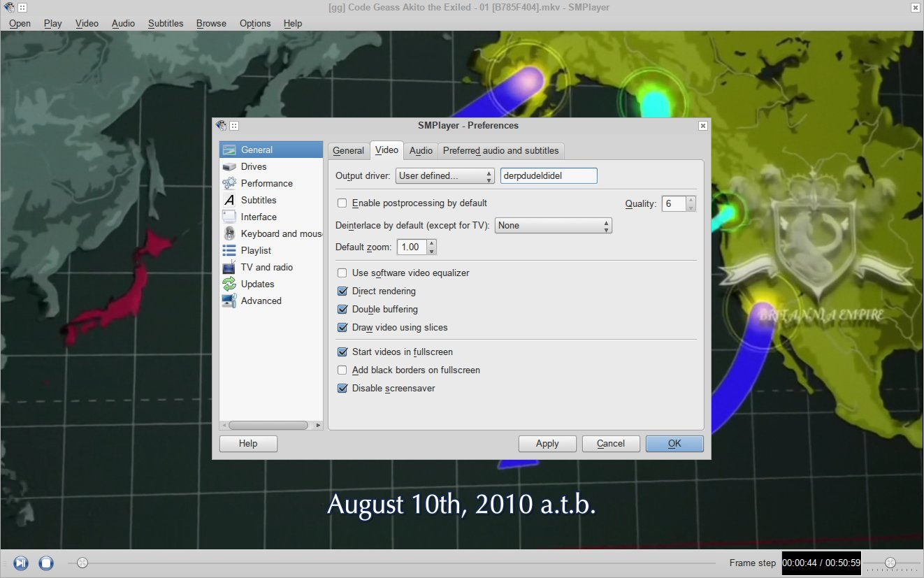Open the Options menu
This screenshot has height=578, width=924.
[255, 23]
